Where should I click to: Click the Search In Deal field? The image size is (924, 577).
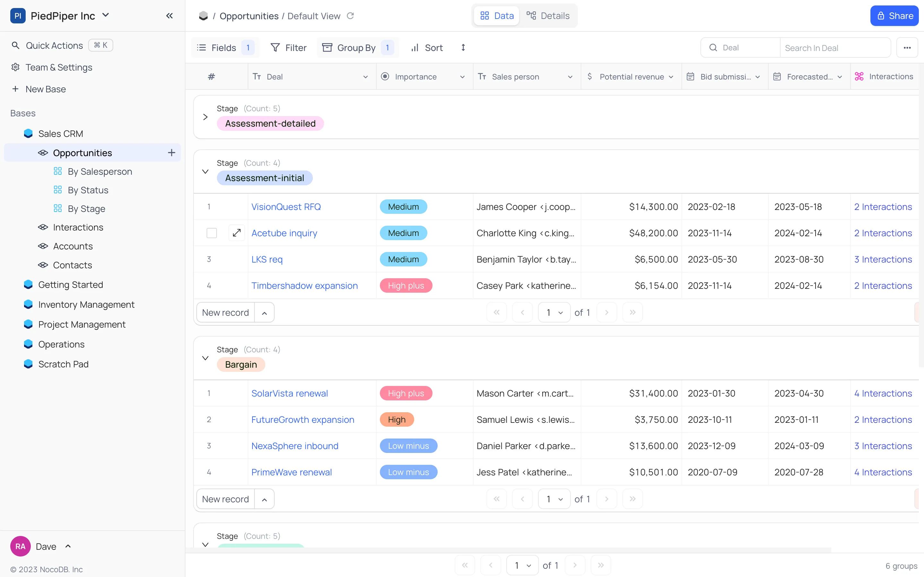(835, 47)
